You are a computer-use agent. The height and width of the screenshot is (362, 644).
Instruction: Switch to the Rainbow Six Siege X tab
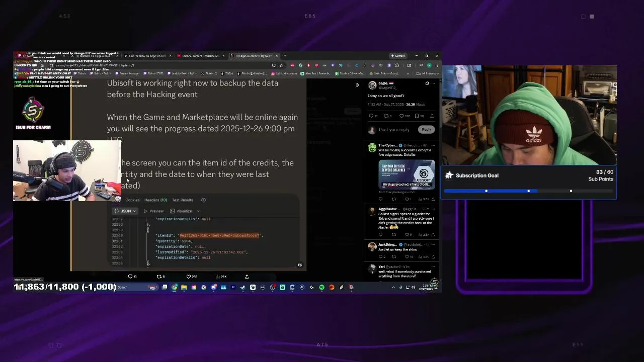pos(96,56)
